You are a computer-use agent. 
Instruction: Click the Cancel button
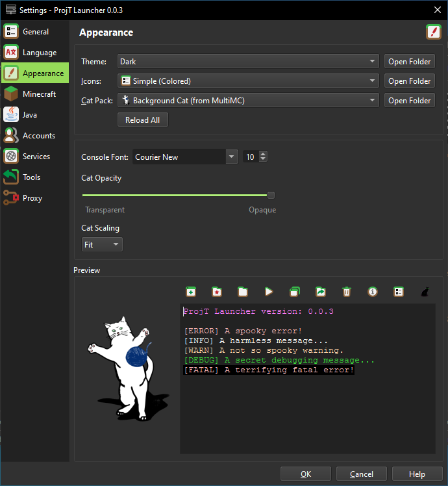point(361,474)
